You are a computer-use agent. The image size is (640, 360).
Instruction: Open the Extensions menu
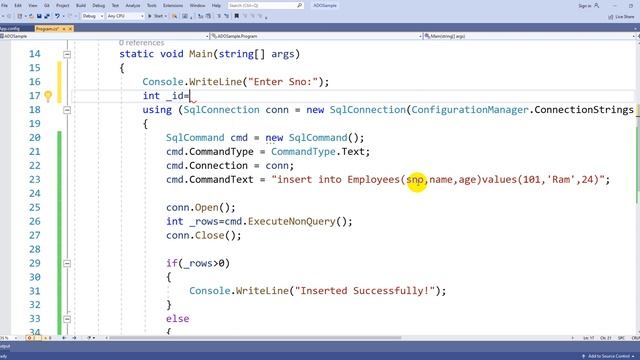tap(173, 6)
